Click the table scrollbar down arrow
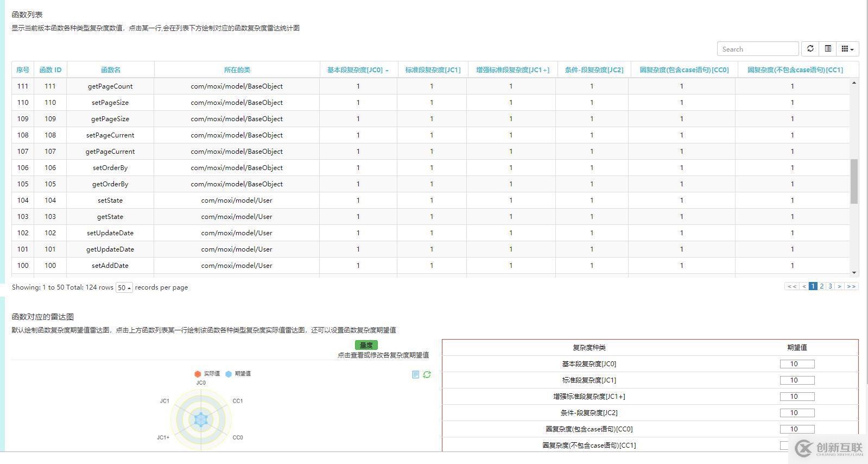The image size is (868, 464). point(854,273)
